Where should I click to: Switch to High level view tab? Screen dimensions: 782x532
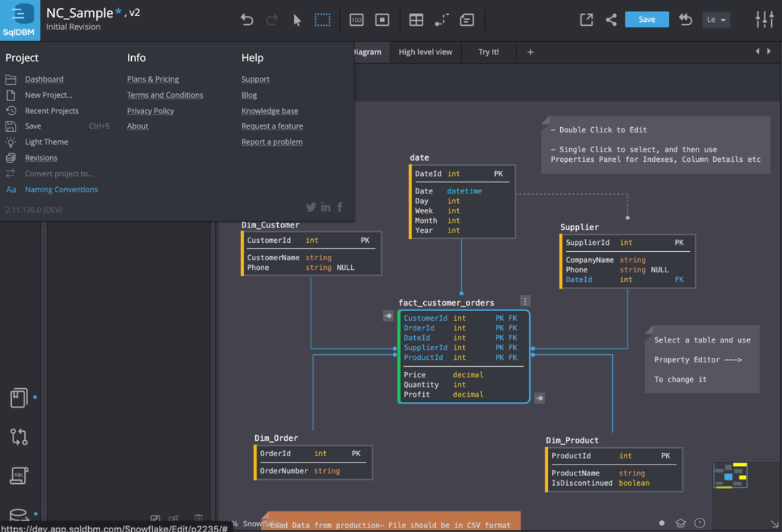point(425,52)
